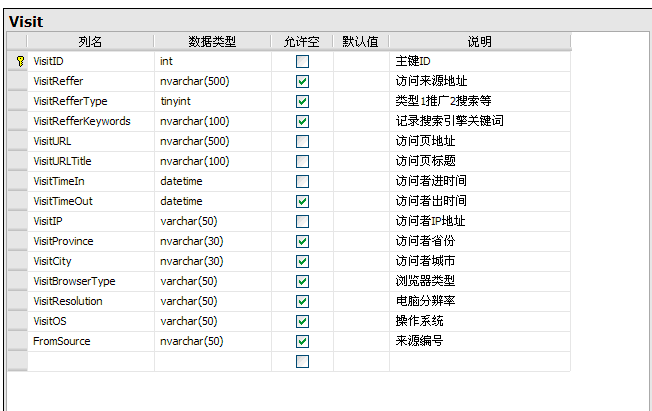
Task: Uncheck allow-null for VisitReffer
Action: point(302,82)
